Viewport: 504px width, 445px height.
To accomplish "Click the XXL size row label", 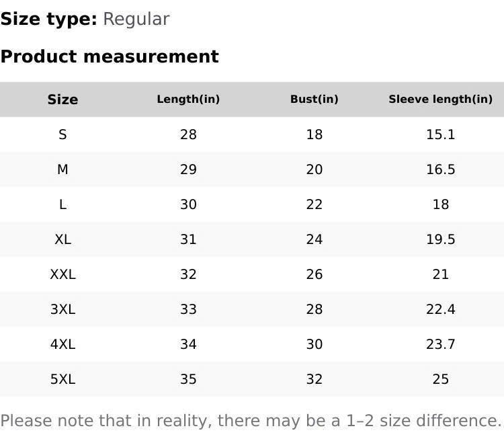I will coord(62,274).
